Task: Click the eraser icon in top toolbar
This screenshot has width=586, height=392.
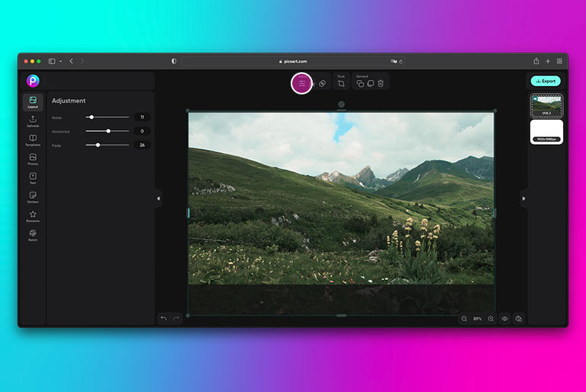Action: click(x=322, y=84)
